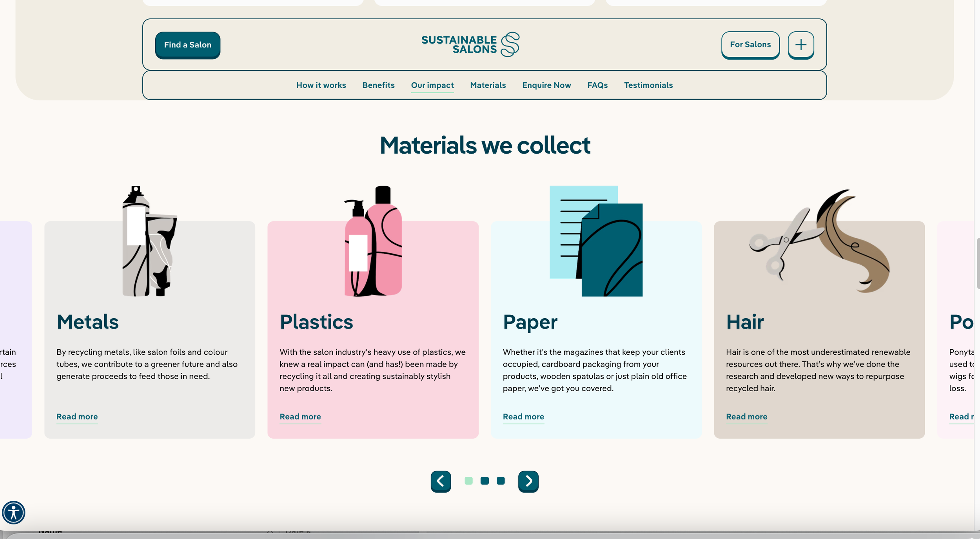This screenshot has height=539, width=980.
Task: Select the second carousel dot
Action: tap(485, 481)
